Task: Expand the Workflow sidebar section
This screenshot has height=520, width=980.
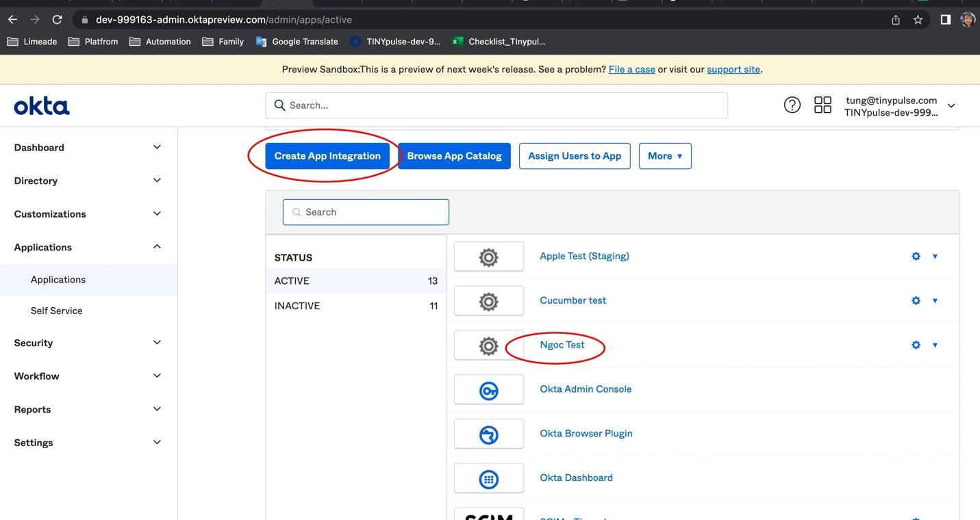Action: (x=157, y=376)
